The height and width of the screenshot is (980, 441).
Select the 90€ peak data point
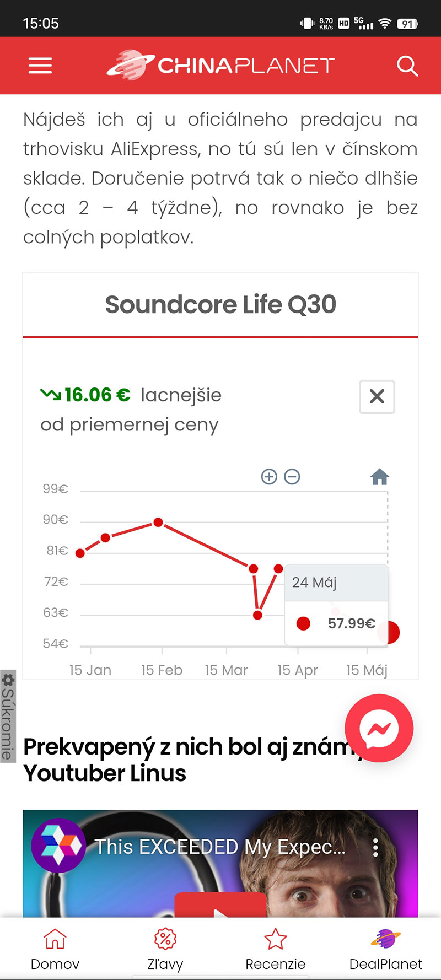(x=158, y=522)
